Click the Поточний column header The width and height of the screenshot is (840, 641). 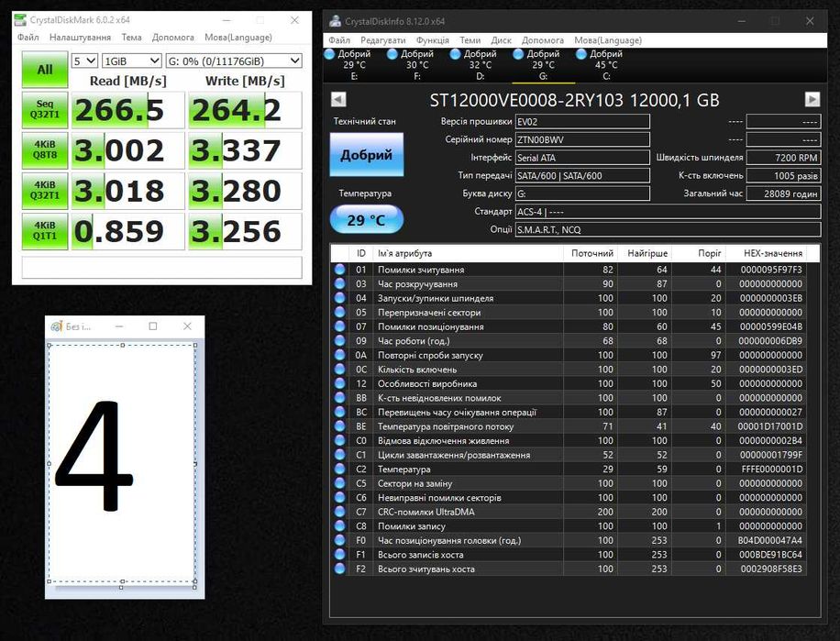click(x=591, y=253)
